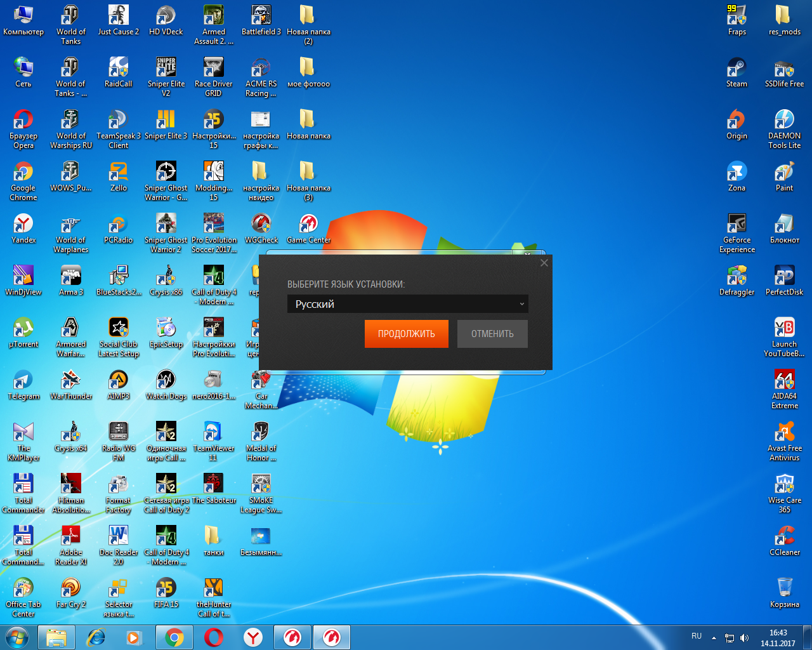Viewport: 812px width, 650px height.
Task: Select the Корзина recycle bin
Action: (x=784, y=593)
